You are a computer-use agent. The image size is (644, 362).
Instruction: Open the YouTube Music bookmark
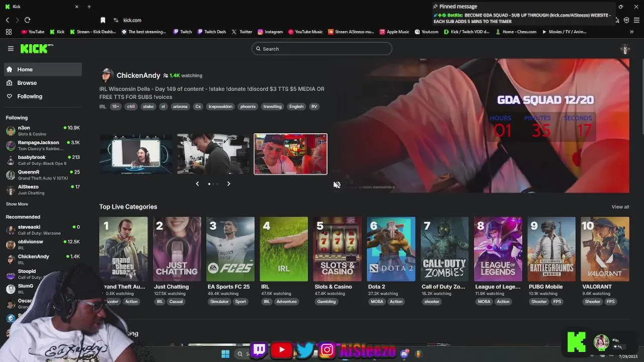click(305, 32)
